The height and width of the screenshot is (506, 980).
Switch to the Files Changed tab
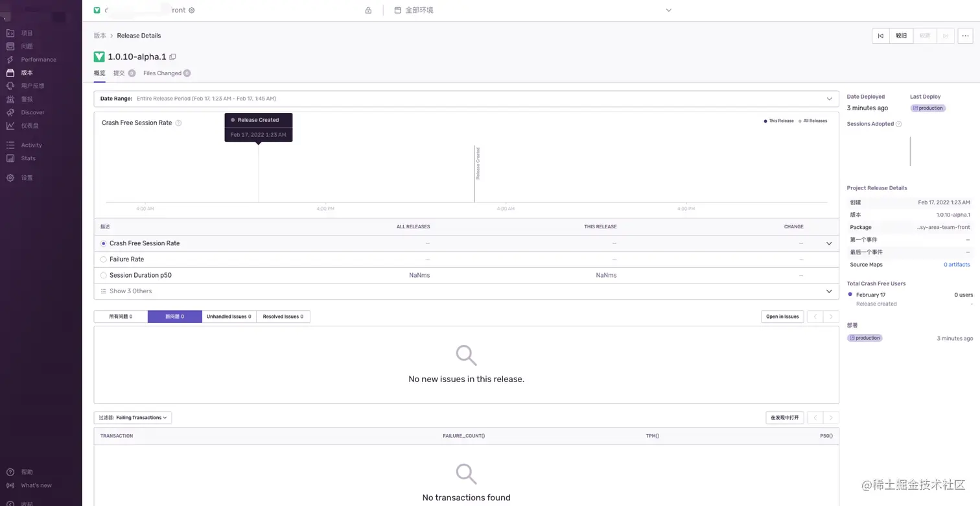[x=167, y=73]
